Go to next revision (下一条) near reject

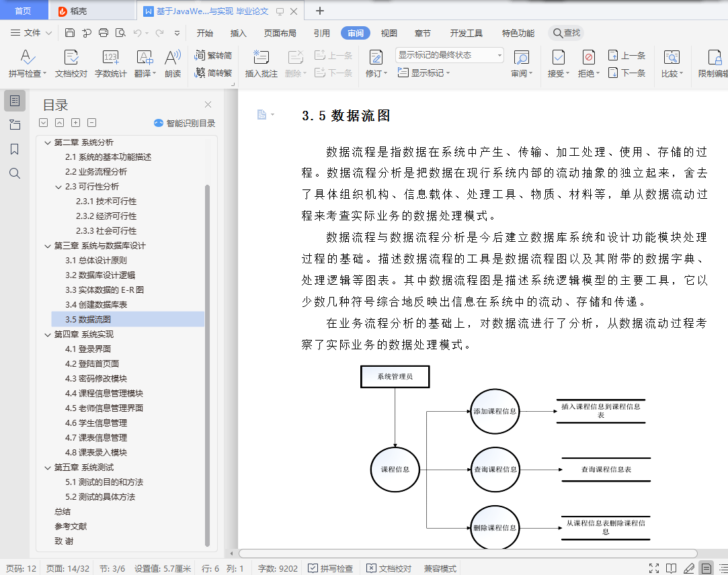coord(626,73)
